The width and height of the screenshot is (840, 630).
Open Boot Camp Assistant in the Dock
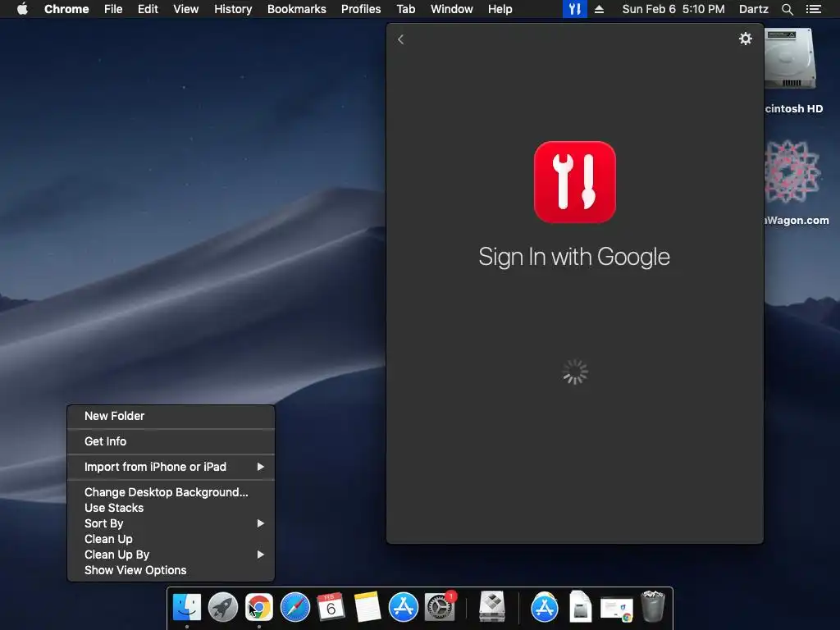tap(492, 607)
